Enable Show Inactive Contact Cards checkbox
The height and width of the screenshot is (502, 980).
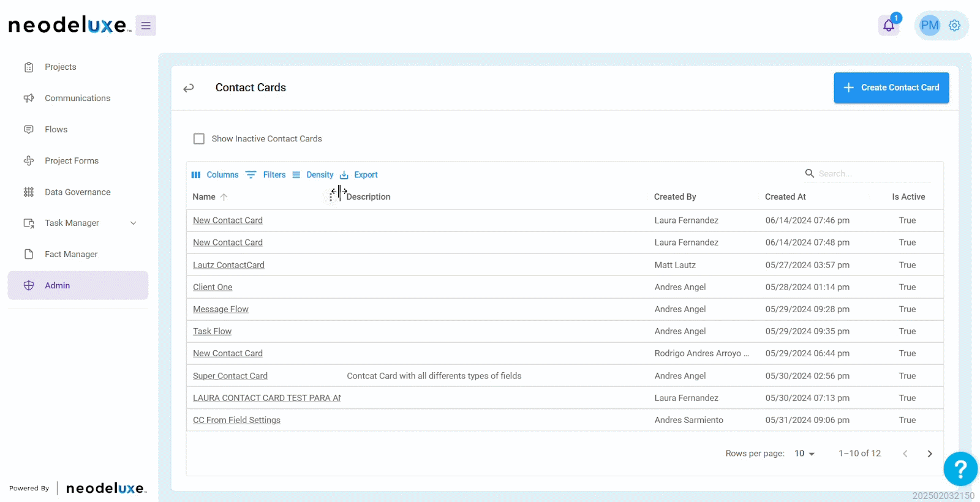point(199,139)
